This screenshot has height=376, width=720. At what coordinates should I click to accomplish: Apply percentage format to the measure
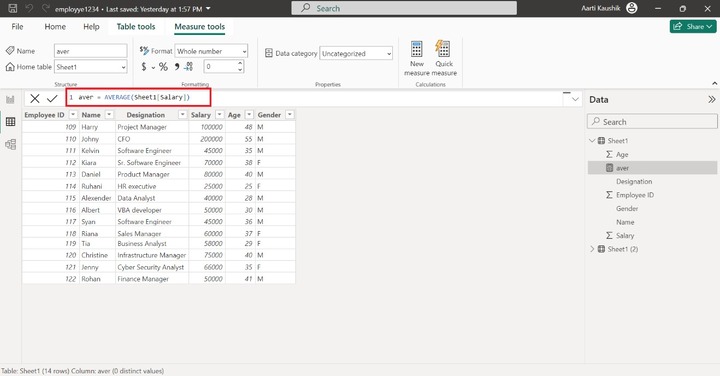163,67
